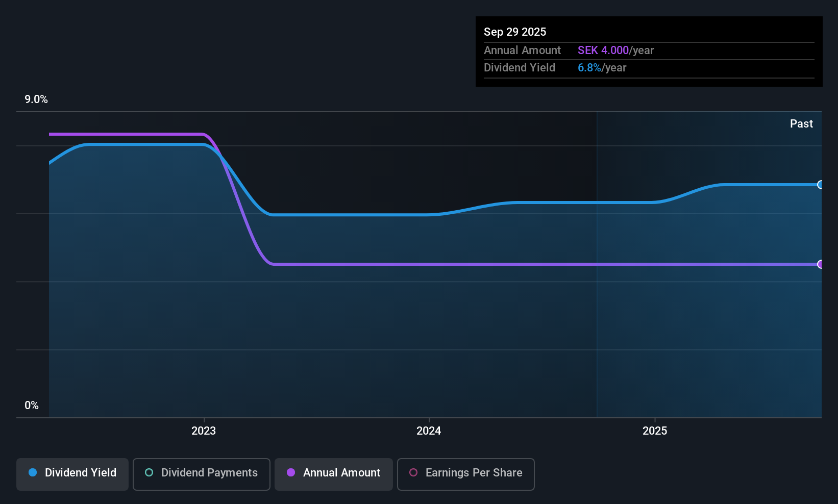
Task: Click the Dividend Yield tooltip label
Action: (x=520, y=67)
